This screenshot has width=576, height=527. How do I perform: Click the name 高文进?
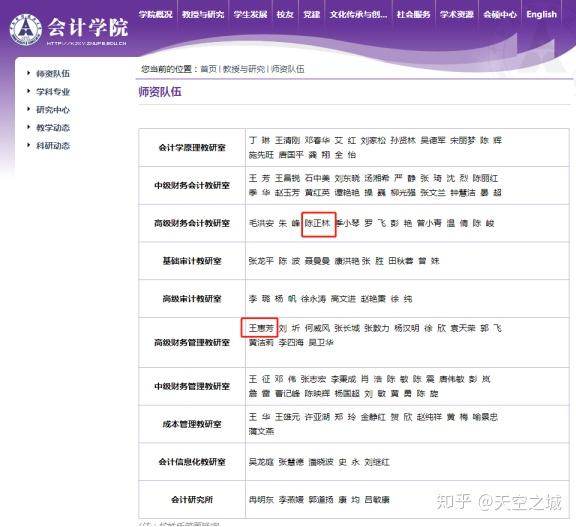tap(343, 299)
